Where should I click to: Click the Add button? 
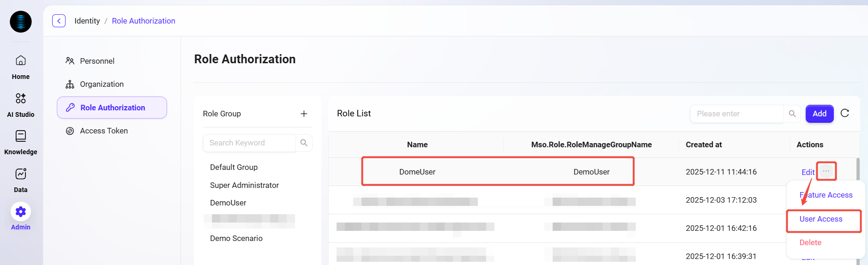click(x=819, y=114)
